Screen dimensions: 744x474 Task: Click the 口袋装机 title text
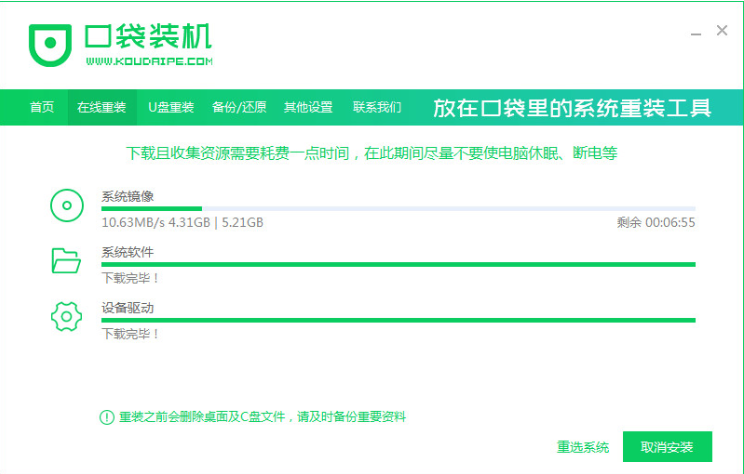[148, 36]
